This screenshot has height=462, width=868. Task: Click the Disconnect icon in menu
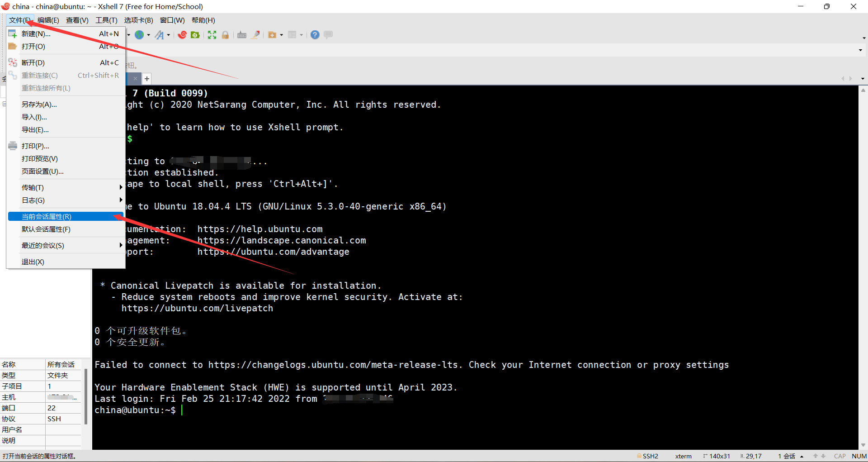tap(13, 62)
